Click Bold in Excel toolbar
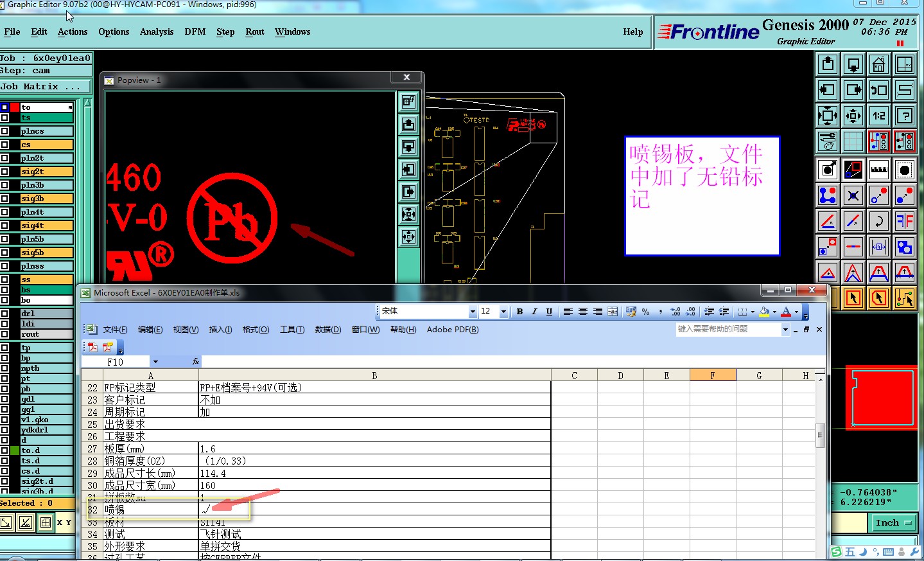 tap(519, 312)
